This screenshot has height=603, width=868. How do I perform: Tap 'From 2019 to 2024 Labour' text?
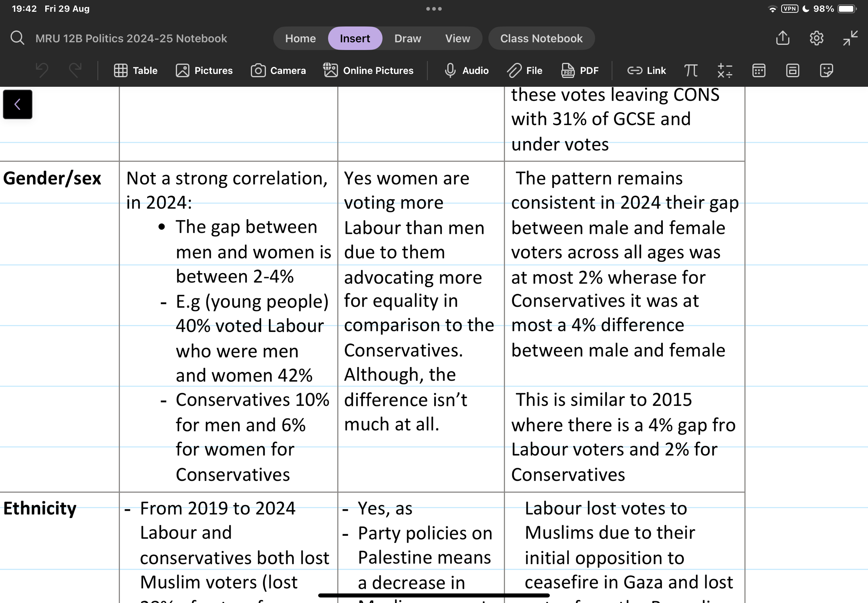217,520
